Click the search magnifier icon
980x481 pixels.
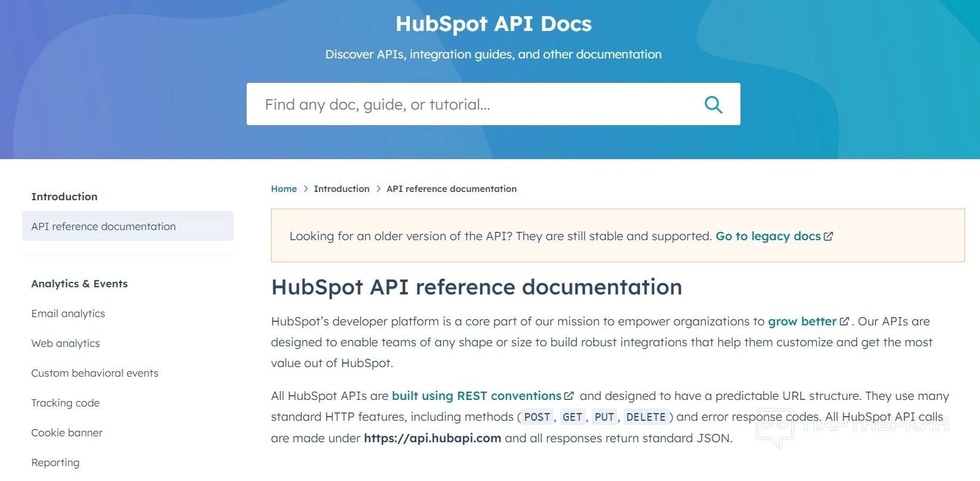point(713,105)
